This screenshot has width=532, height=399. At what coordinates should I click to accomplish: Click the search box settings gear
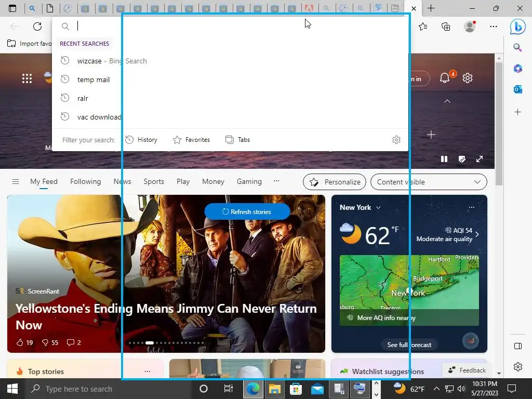(x=396, y=140)
